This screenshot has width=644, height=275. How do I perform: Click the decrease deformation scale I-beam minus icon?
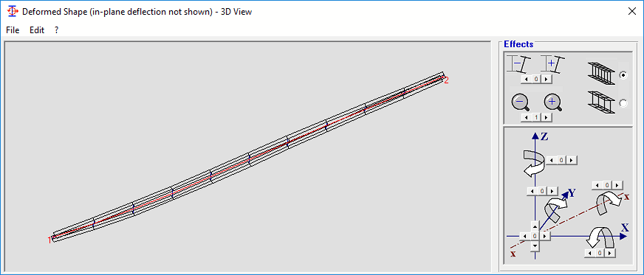(x=518, y=64)
